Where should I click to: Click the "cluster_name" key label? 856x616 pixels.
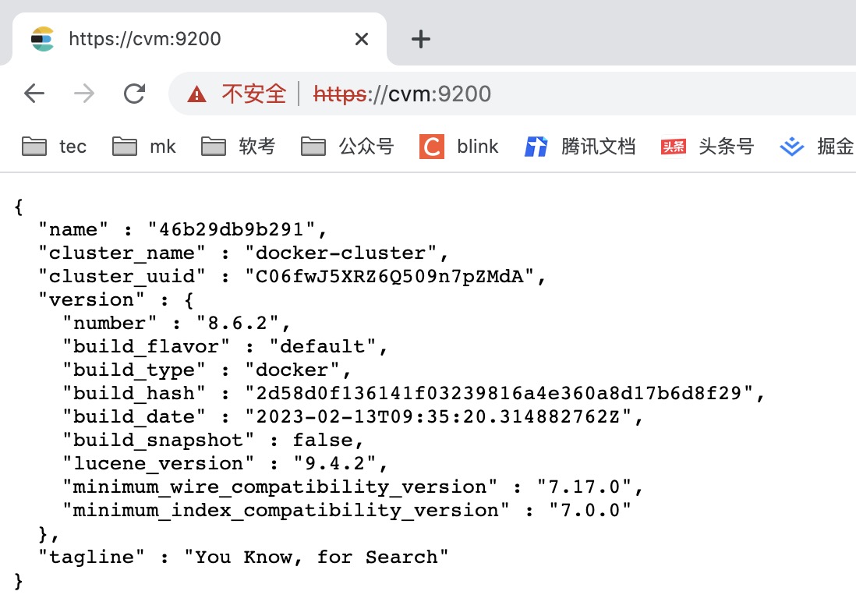(122, 253)
